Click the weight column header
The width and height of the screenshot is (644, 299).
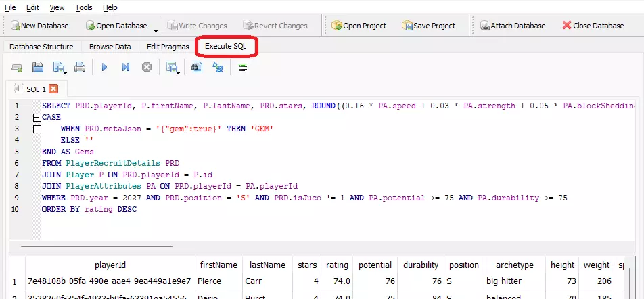pos(597,265)
